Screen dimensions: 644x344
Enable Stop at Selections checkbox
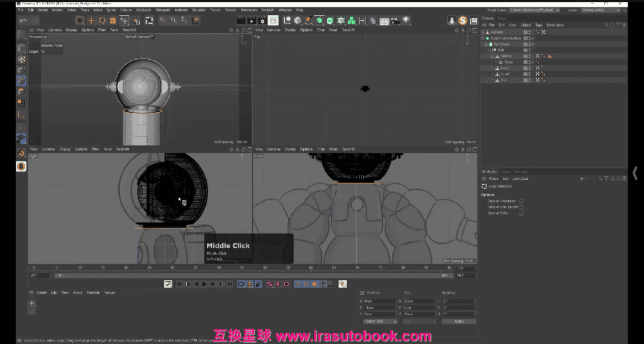tap(521, 201)
